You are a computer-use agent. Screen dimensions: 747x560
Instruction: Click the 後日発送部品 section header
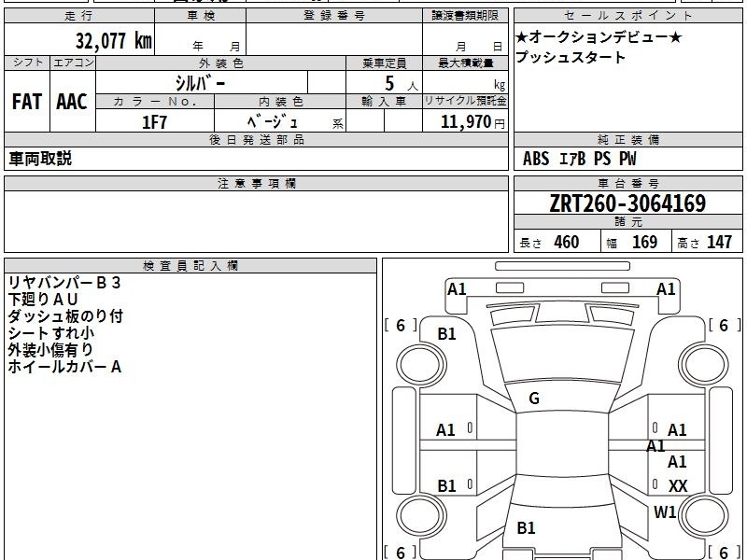(256, 139)
